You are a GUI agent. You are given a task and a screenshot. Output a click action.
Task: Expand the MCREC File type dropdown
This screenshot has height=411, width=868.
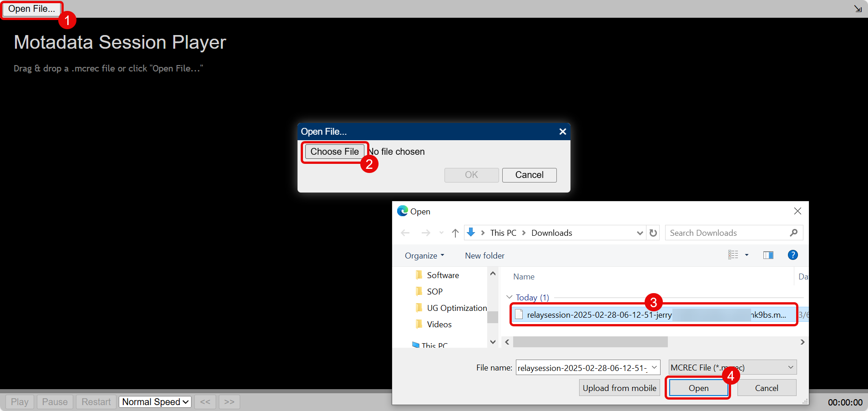[x=732, y=367]
